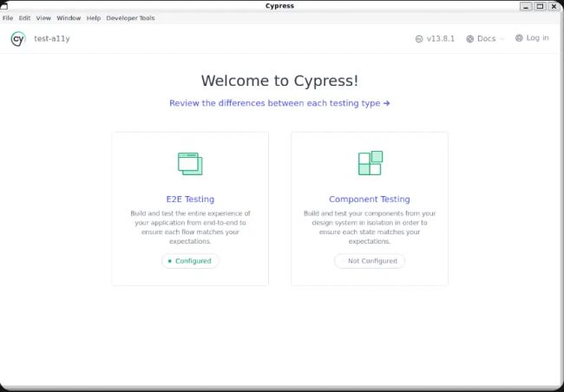Minimize the Cypress window
564x392 pixels.
coord(526,6)
